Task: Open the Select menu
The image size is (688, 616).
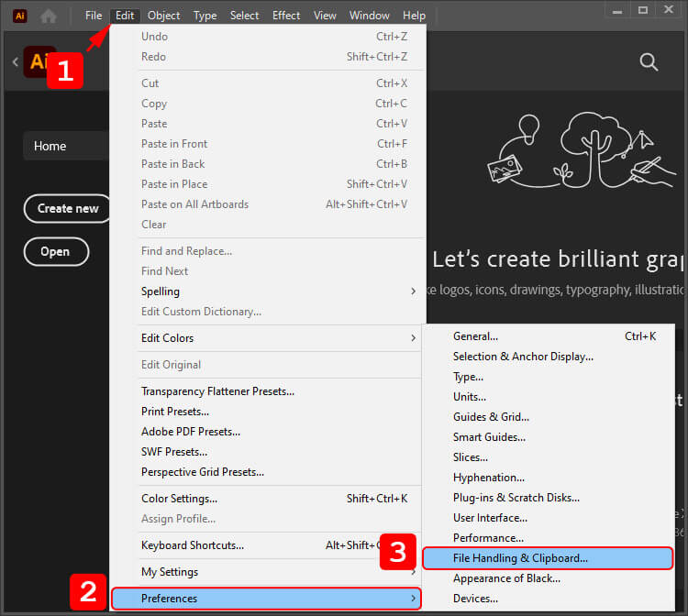Action: 244,16
